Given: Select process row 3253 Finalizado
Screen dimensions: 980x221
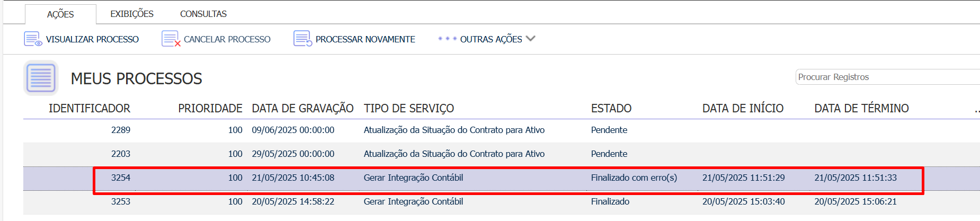Looking at the screenshot, I should click(502, 202).
